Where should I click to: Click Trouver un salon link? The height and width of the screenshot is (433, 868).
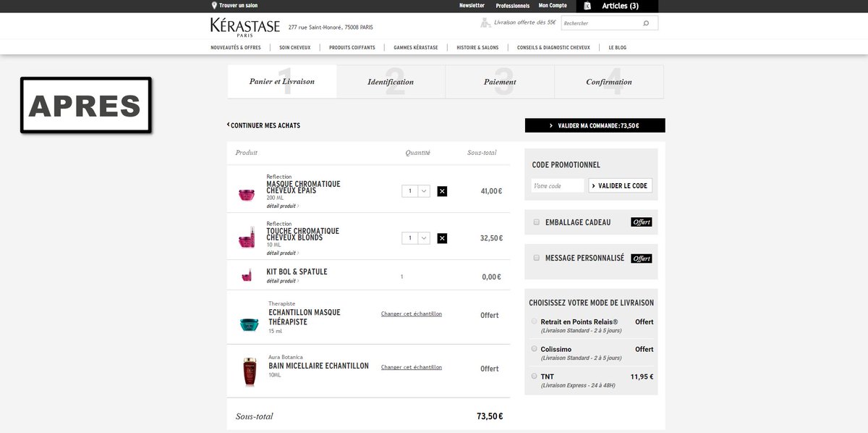[237, 6]
